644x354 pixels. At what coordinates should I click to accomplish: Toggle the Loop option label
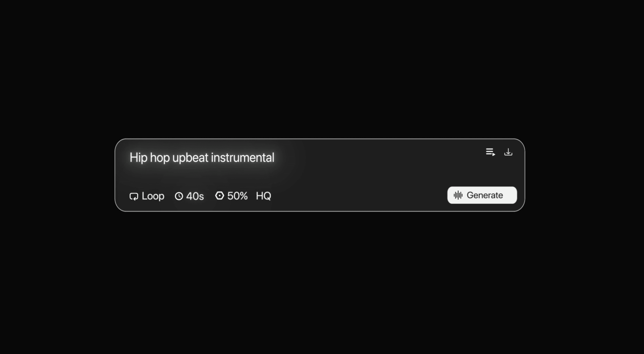153,196
